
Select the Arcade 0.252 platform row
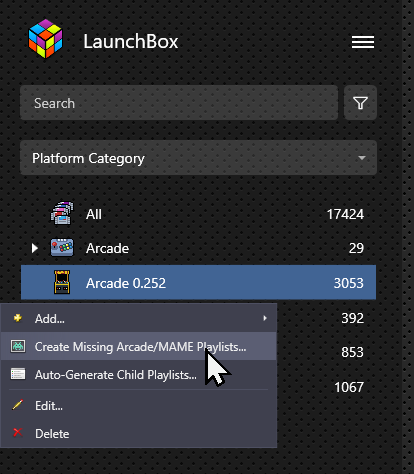tap(198, 282)
